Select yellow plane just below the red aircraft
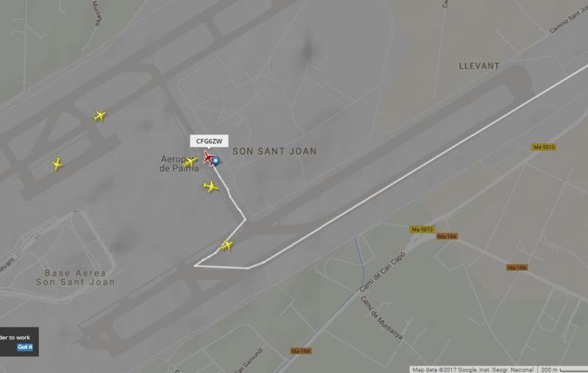 pyautogui.click(x=211, y=186)
